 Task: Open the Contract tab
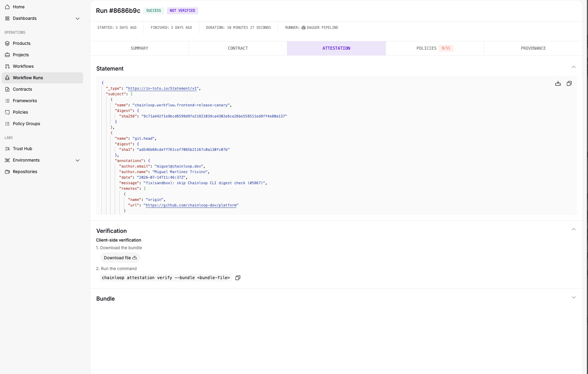[238, 48]
